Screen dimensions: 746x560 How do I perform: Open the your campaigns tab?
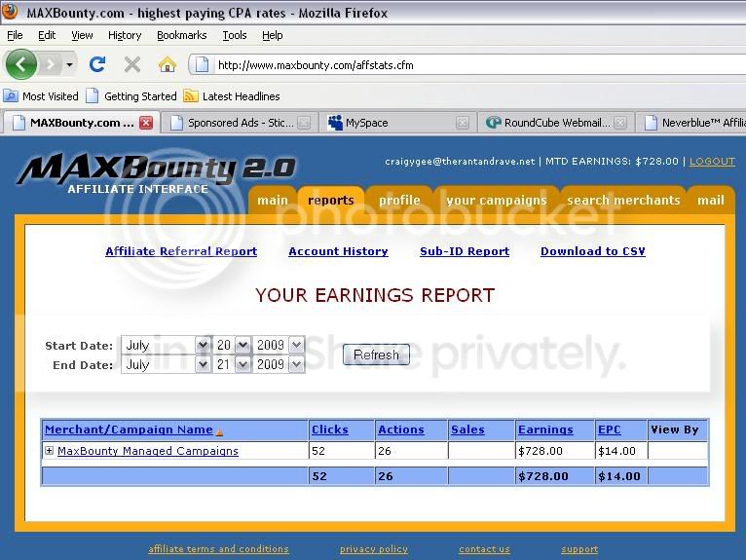(497, 201)
